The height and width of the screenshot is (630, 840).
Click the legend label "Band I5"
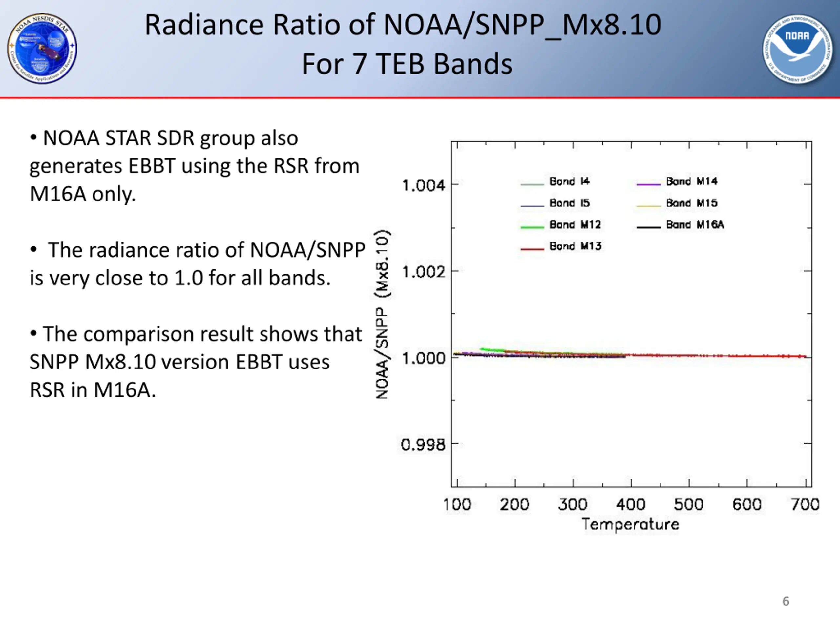pyautogui.click(x=569, y=203)
